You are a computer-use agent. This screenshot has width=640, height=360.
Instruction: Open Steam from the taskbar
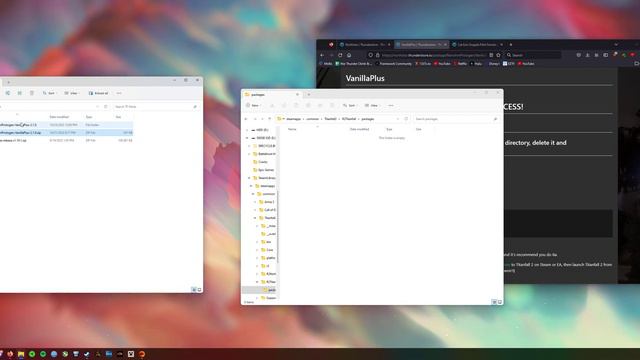[87, 354]
